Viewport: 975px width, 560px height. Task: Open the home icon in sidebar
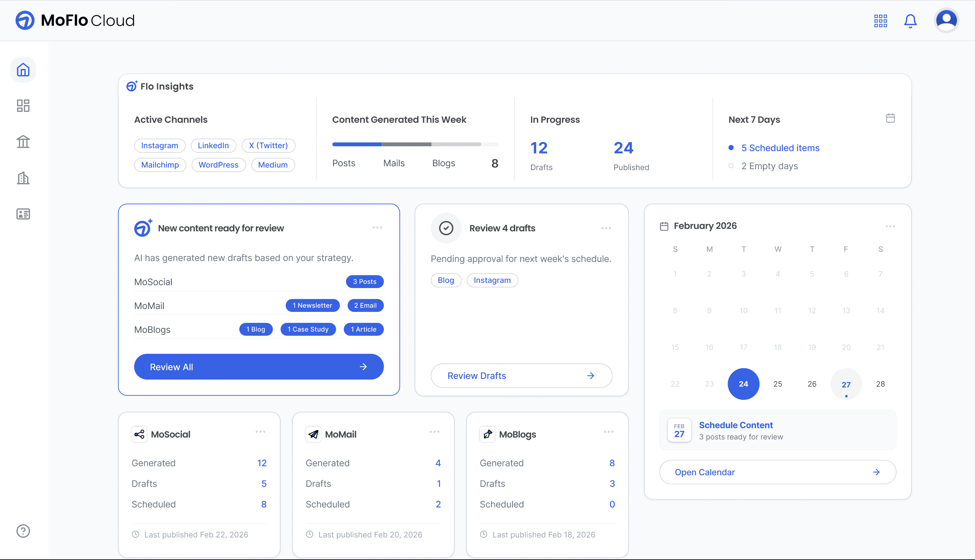point(23,70)
